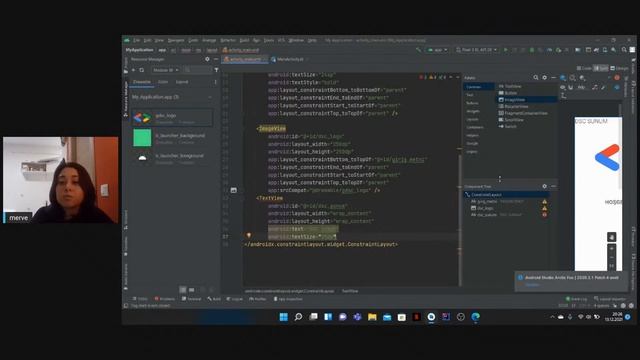Screen dimensions: 640x360
Task: Select ImageView in the Palette list
Action: [x=527, y=100]
